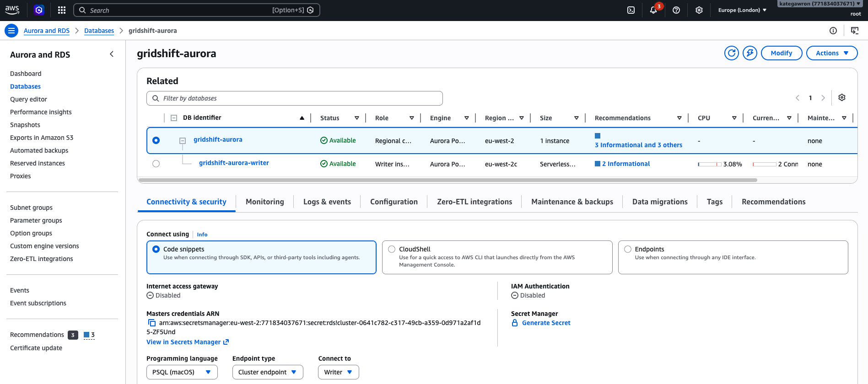Open CloudShell terminal icon in top bar
This screenshot has height=384, width=868.
tap(631, 10)
